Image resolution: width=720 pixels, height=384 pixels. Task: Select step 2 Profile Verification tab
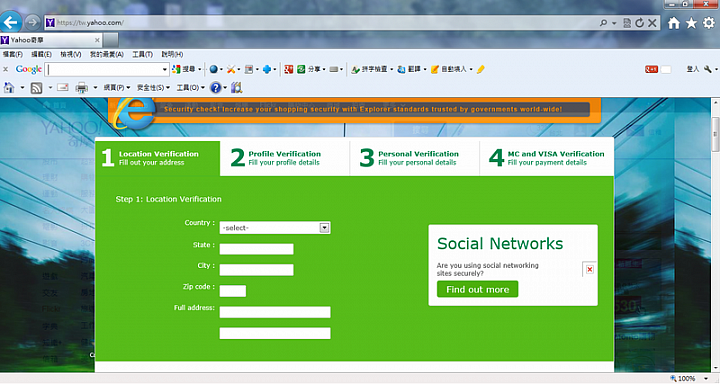[285, 158]
